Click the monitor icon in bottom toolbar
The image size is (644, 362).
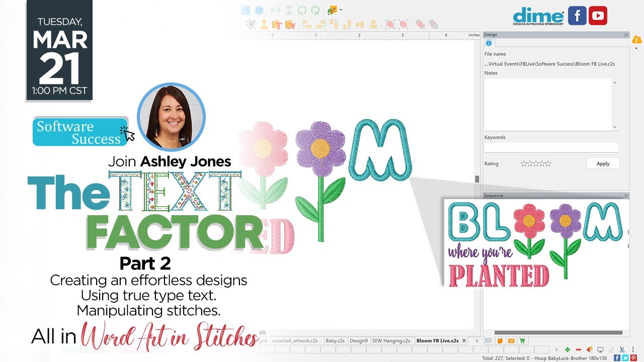click(600, 349)
